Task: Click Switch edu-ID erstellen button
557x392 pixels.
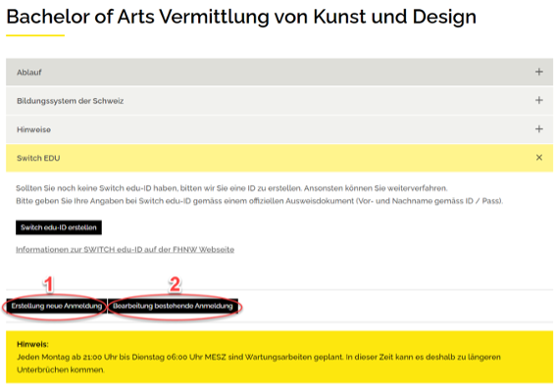Action: (59, 227)
